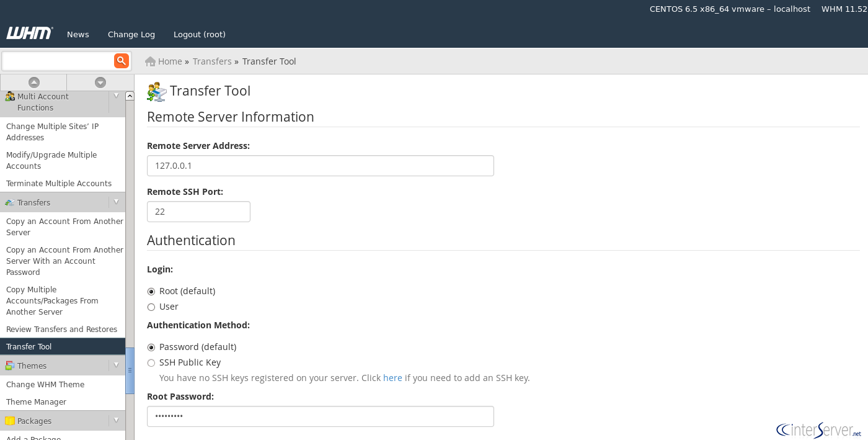Click the here link to add SSH key
Screen dimensions: 868x440
pyautogui.click(x=392, y=377)
